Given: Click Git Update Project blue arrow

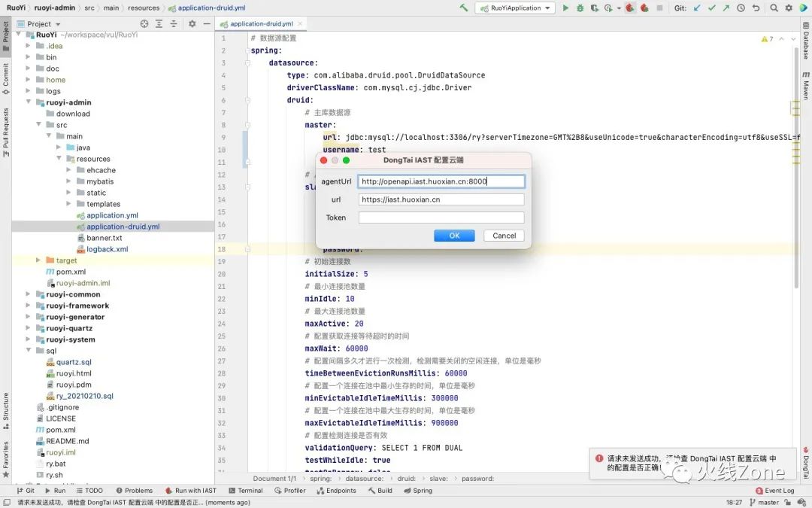Looking at the screenshot, I should 697,8.
